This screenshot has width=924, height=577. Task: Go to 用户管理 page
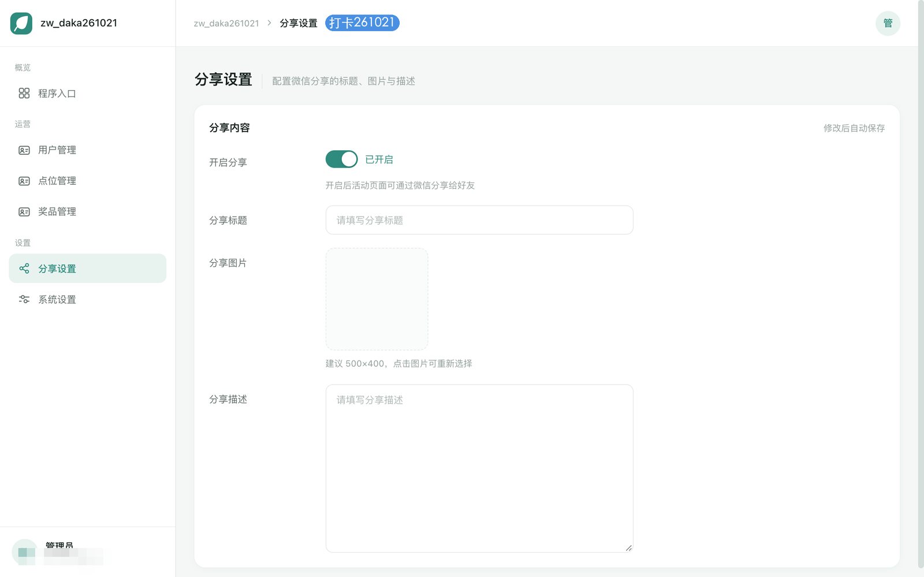(88, 150)
